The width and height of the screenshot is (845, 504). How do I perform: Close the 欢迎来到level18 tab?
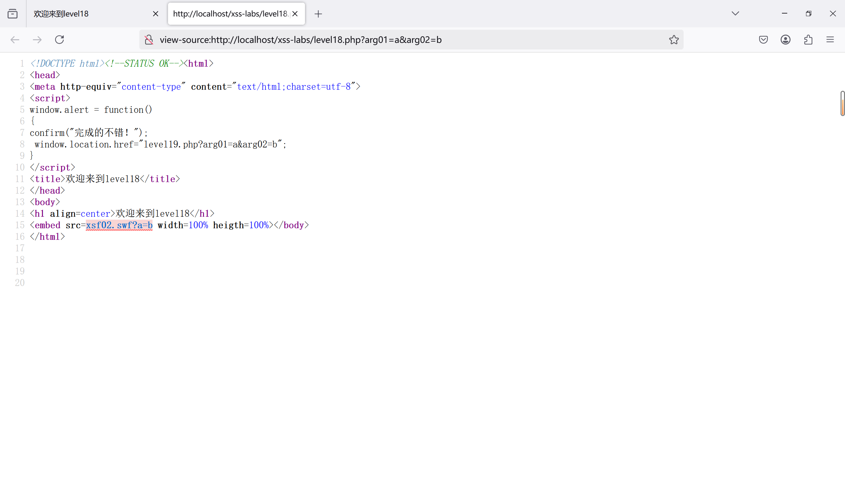click(x=155, y=14)
